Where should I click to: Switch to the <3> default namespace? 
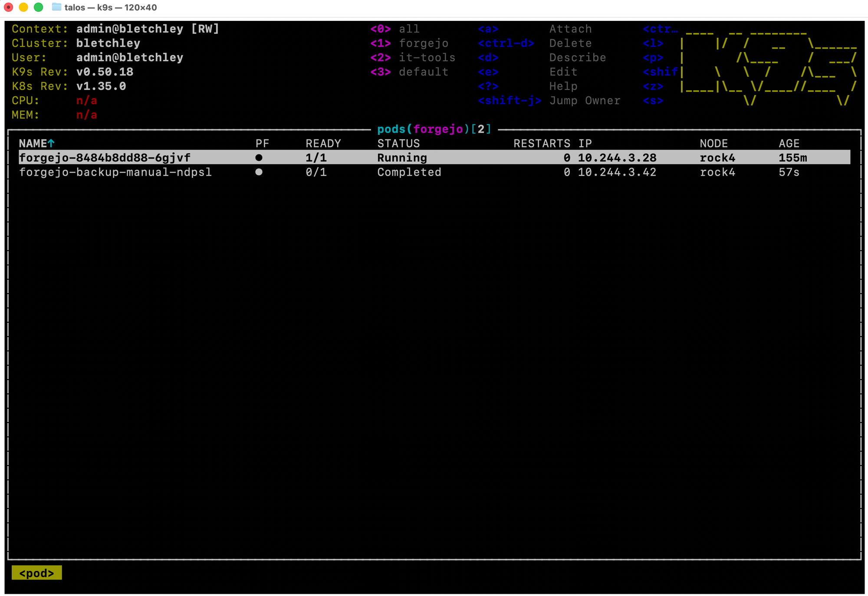click(x=409, y=72)
